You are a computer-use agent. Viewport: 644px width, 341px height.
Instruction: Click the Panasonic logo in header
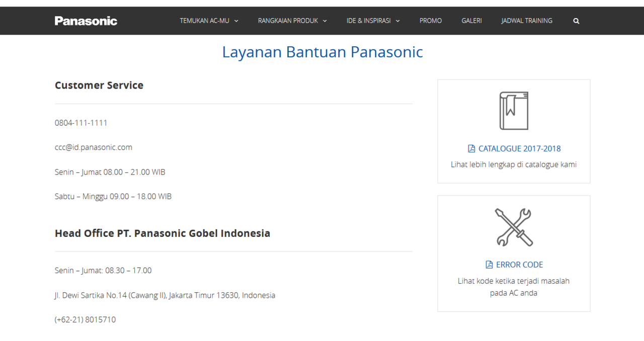[86, 21]
